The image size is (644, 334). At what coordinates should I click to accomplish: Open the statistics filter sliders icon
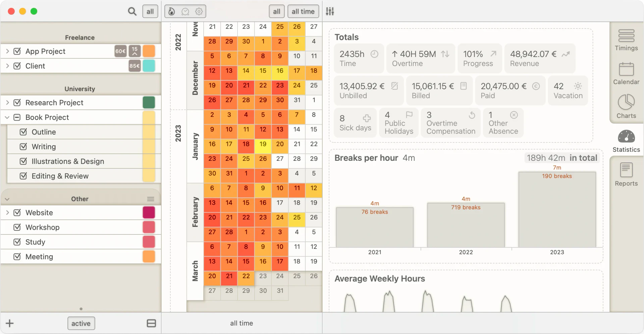pos(330,11)
